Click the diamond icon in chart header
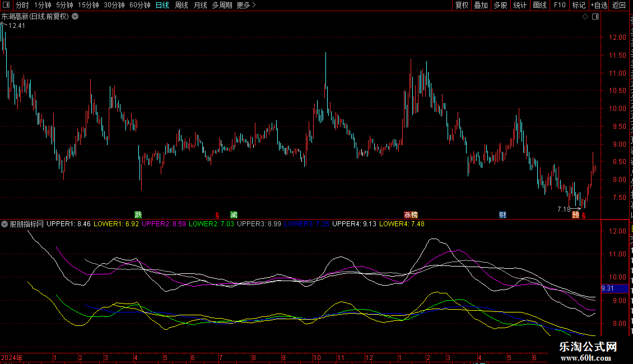633x364 pixels. point(585,17)
